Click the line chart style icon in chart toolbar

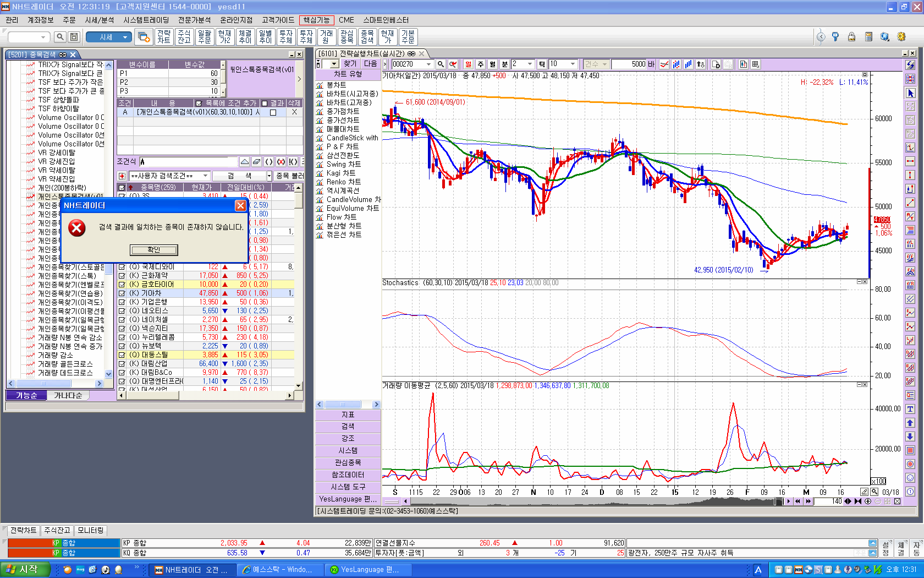click(x=664, y=64)
